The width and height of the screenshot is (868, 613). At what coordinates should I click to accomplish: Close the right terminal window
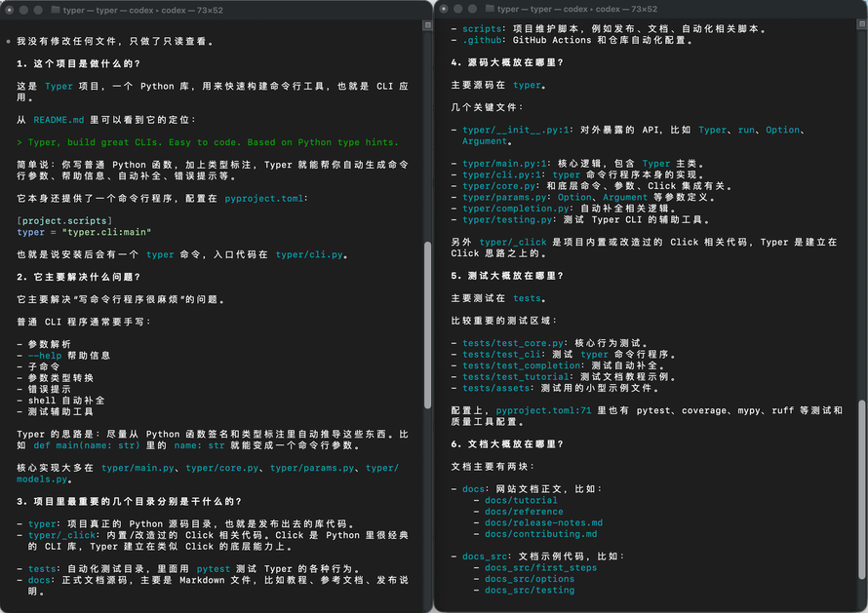coord(444,9)
